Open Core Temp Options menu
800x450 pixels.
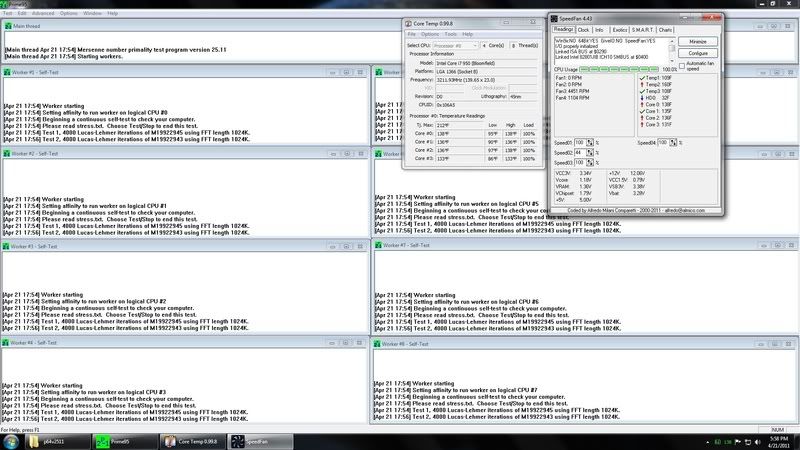pyautogui.click(x=430, y=34)
